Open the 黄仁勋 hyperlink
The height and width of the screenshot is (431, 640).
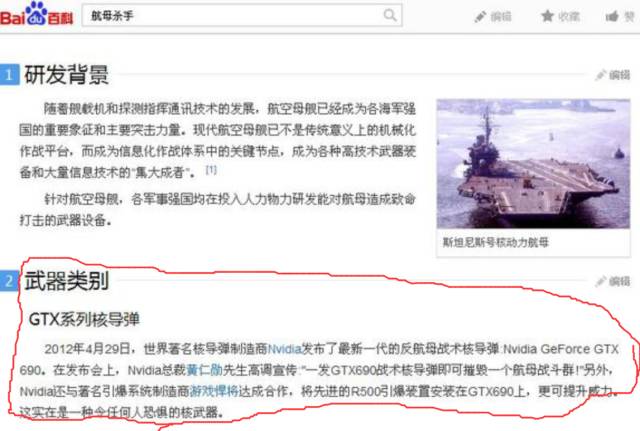click(204, 370)
